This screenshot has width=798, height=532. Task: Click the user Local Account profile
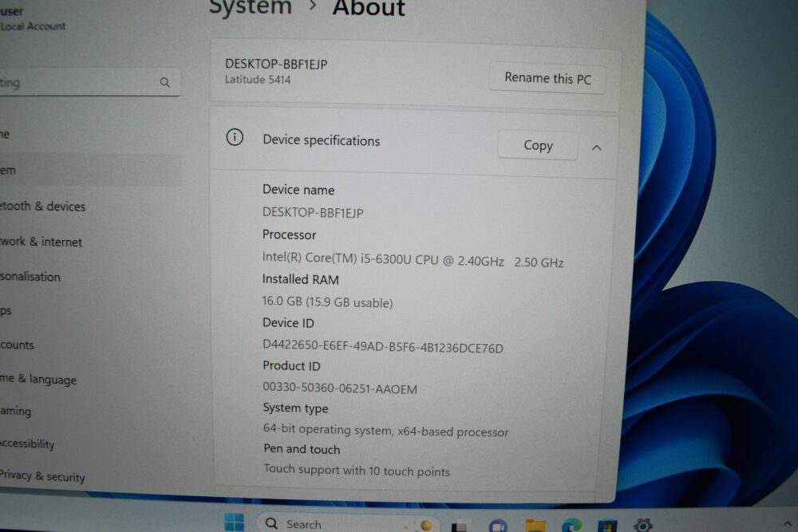[33, 19]
